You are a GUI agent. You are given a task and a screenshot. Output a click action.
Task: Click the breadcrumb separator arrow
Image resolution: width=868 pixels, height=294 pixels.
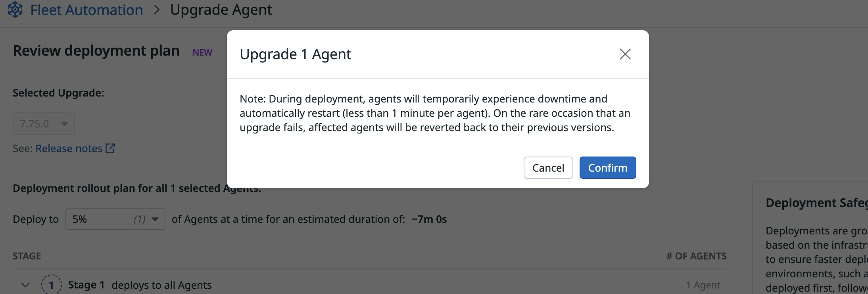(157, 10)
